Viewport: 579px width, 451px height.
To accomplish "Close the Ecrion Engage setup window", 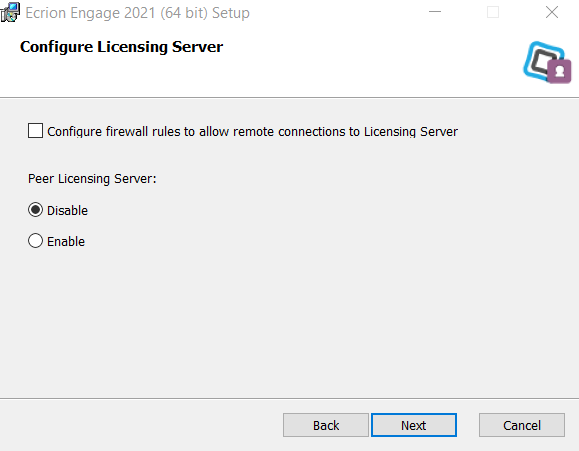I will point(552,12).
